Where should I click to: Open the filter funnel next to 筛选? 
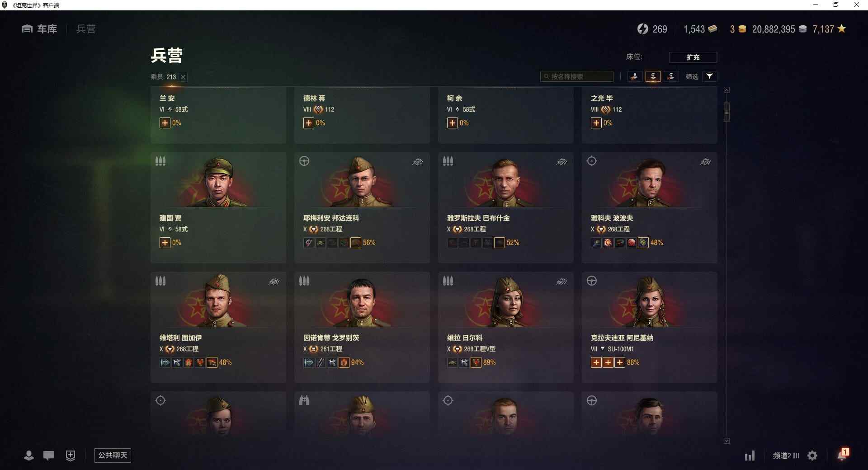(x=709, y=76)
